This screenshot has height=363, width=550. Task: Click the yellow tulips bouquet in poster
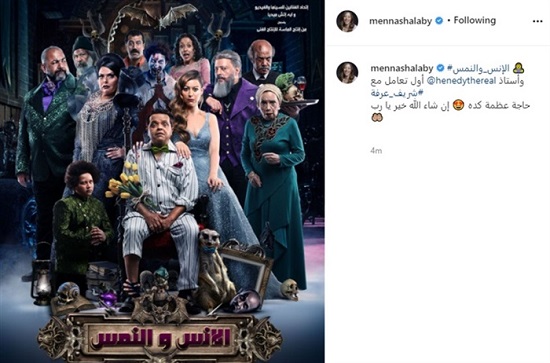click(123, 183)
